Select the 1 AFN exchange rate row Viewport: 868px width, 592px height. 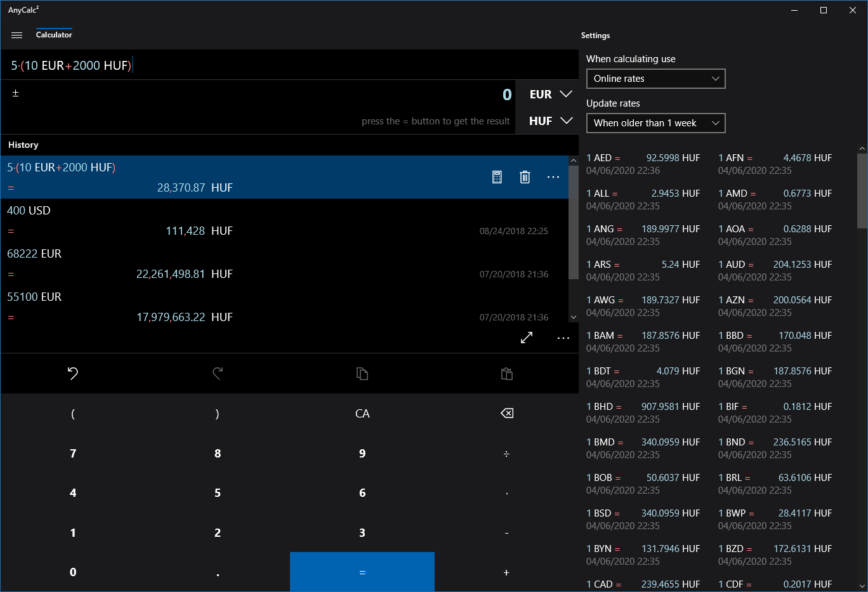click(775, 164)
